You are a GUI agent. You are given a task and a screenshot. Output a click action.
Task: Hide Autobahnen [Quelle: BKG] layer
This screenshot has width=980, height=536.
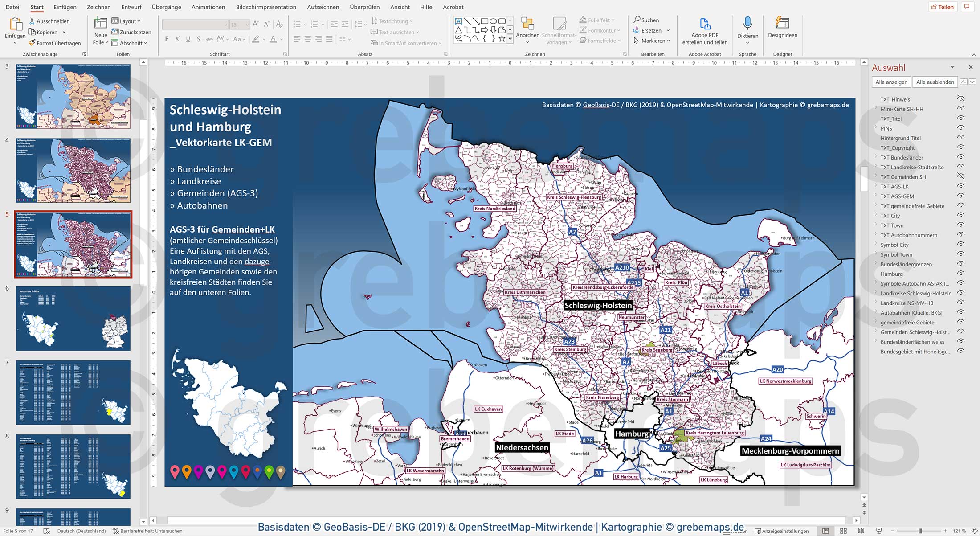961,313
